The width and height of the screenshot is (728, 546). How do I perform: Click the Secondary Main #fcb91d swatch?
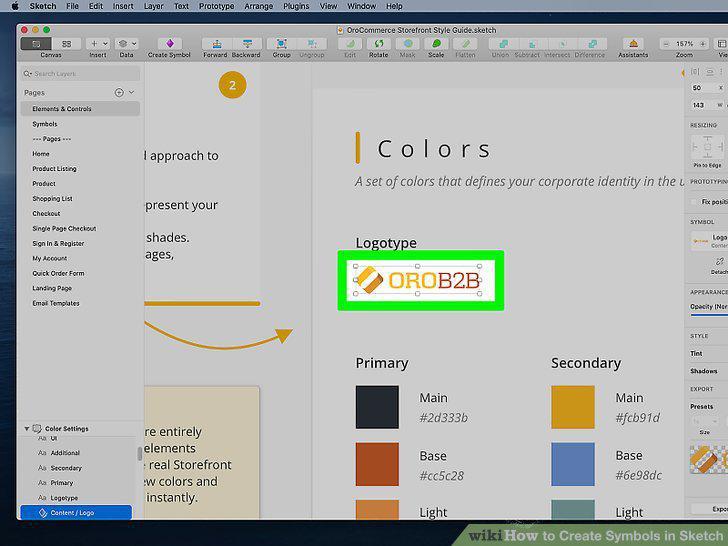click(x=573, y=407)
